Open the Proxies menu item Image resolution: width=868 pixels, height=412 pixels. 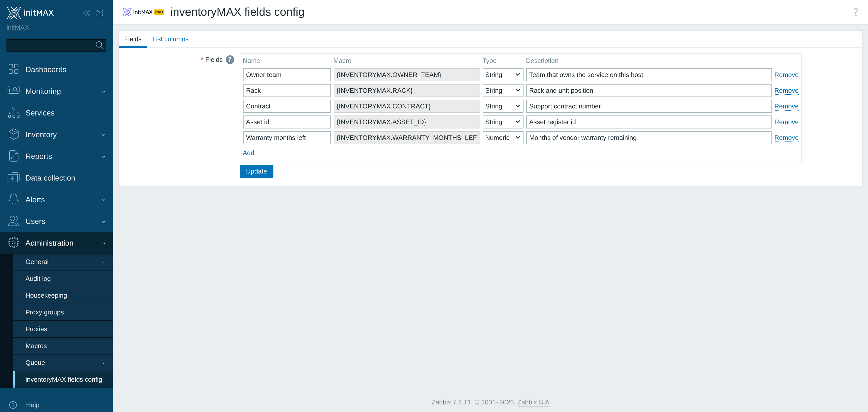63,329
